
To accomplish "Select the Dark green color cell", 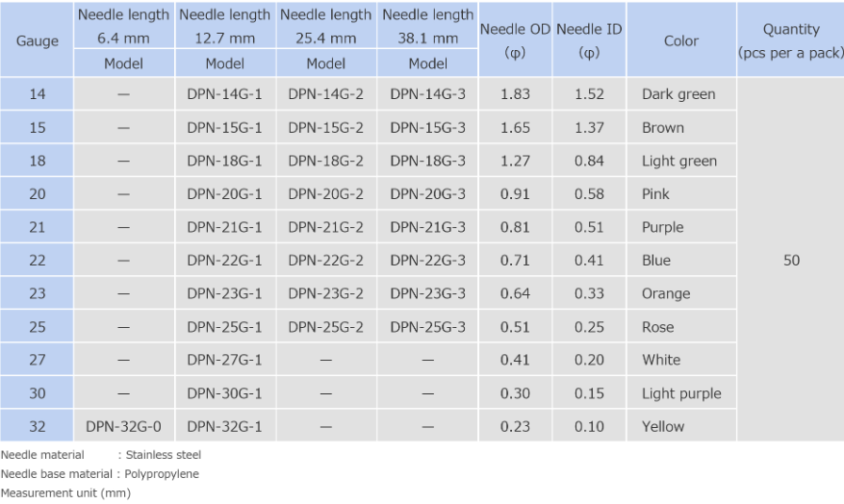I will click(678, 94).
